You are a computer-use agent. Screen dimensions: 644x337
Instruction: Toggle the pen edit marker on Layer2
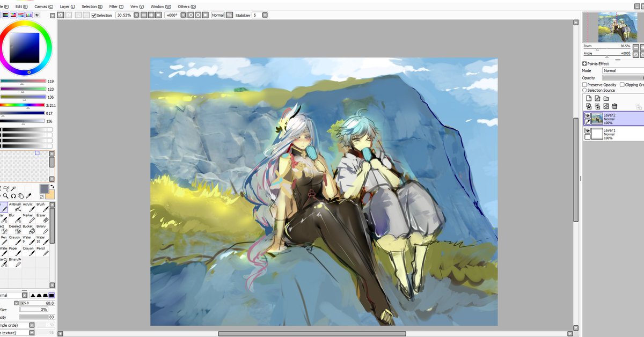click(588, 122)
